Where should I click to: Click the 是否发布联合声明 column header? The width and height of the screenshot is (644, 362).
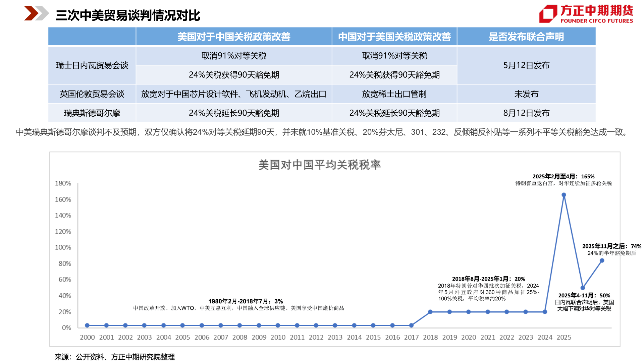click(x=527, y=37)
